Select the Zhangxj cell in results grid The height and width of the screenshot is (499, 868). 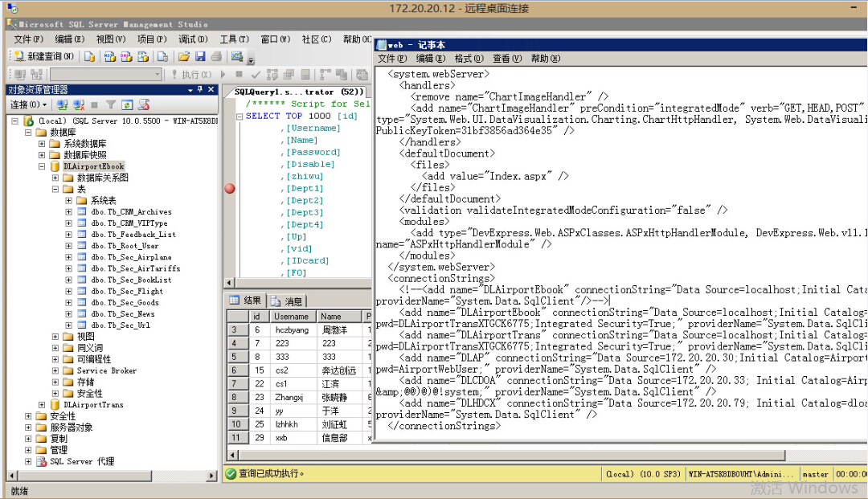293,397
